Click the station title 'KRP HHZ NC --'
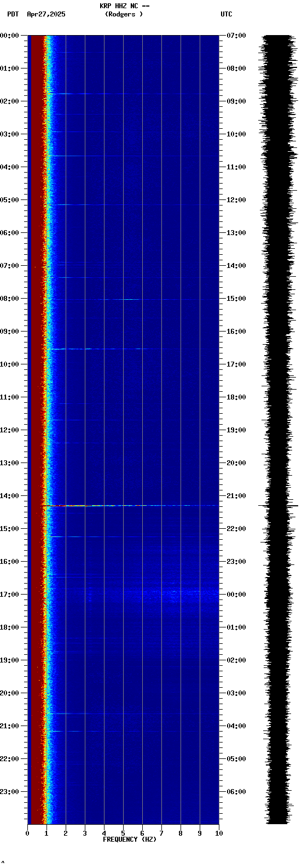 tap(124, 6)
